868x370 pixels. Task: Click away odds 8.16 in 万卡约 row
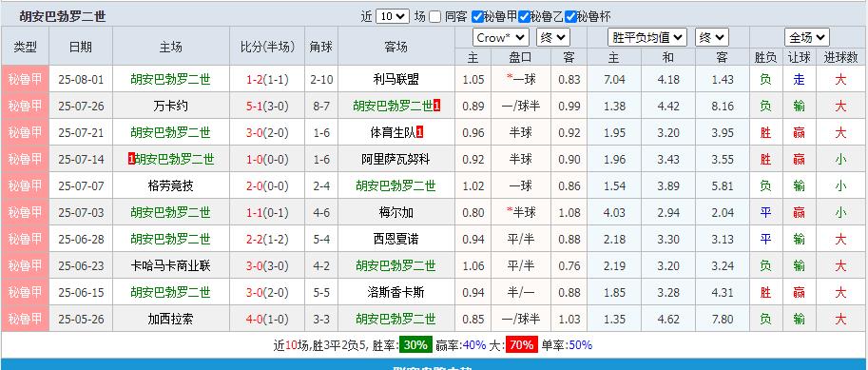723,106
